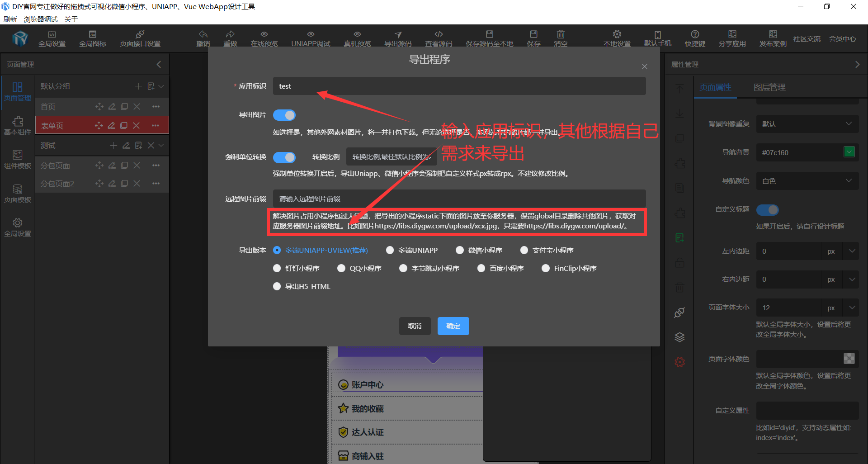
Task: Disable the 强制单位转换 switch
Action: (x=284, y=157)
